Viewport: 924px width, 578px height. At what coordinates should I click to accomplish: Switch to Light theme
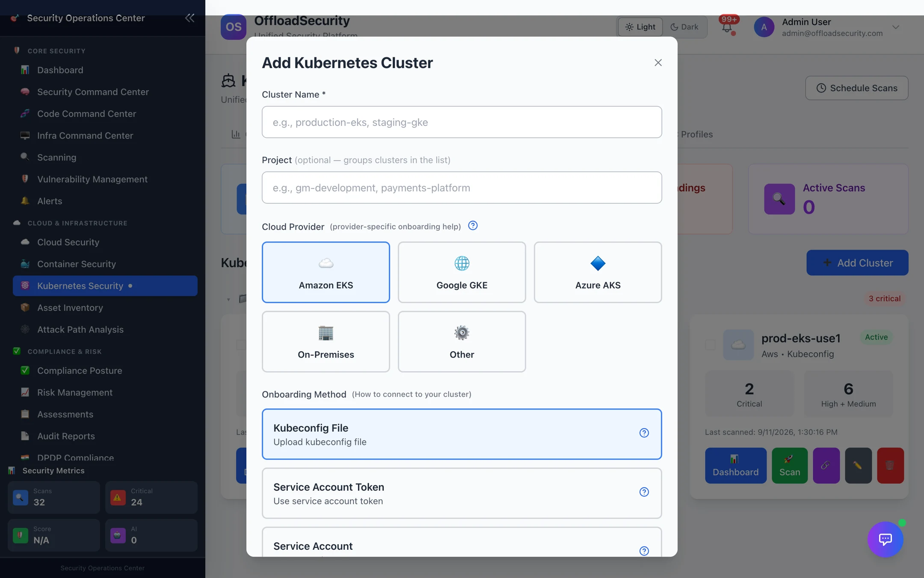[x=640, y=27]
